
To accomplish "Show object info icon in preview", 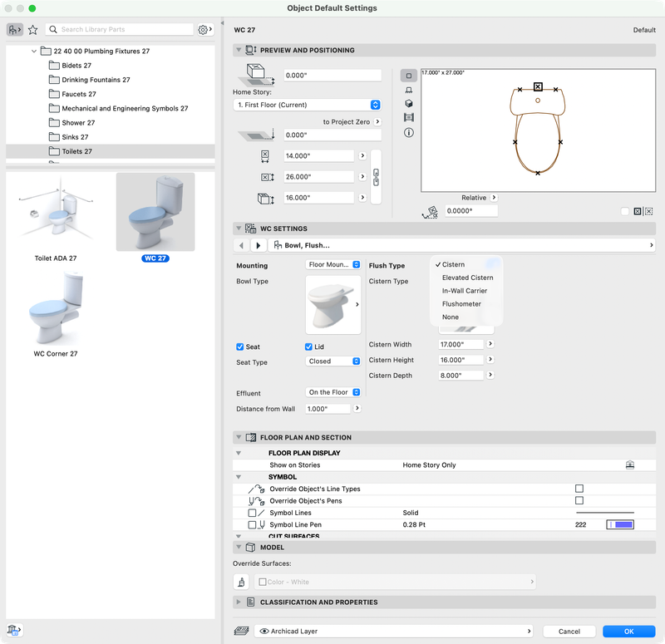I will 409,133.
